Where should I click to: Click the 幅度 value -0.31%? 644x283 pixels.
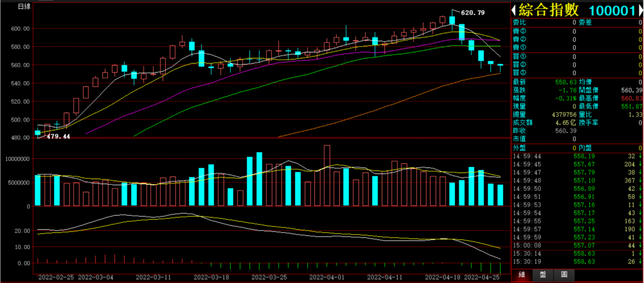(565, 98)
